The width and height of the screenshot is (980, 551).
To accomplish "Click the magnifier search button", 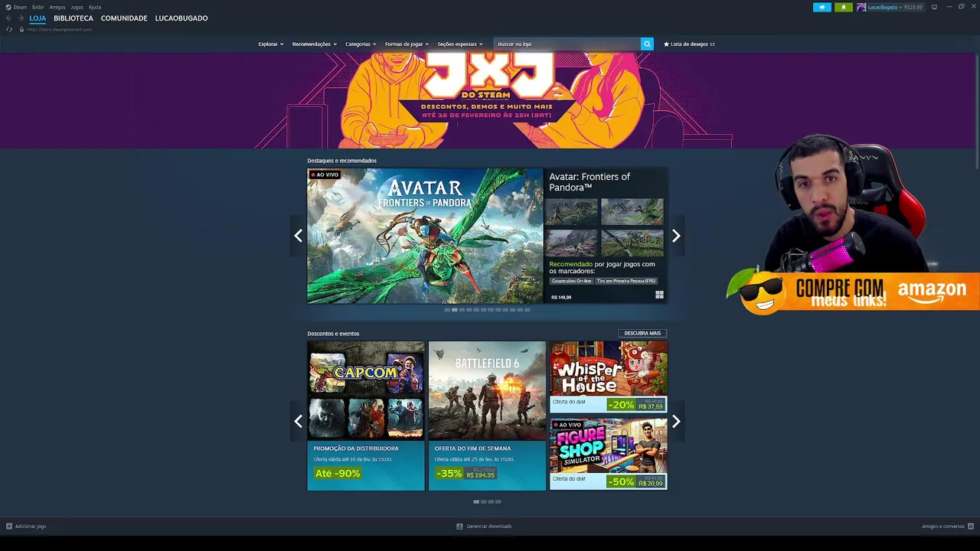I will coord(647,44).
